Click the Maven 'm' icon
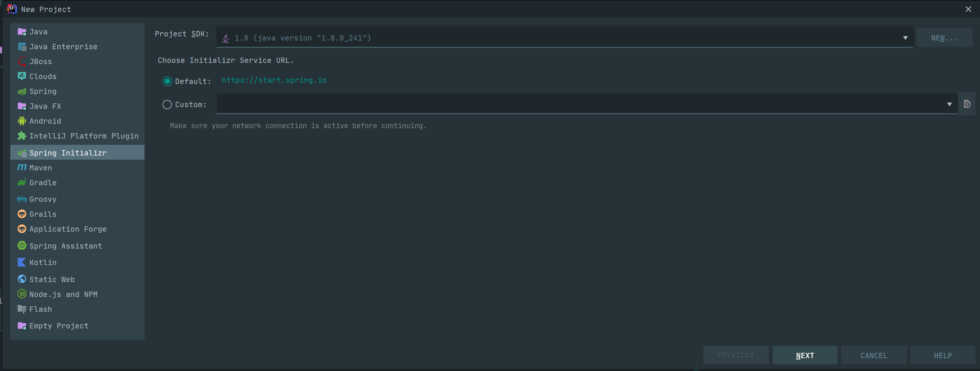Image resolution: width=980 pixels, height=371 pixels. pos(22,167)
